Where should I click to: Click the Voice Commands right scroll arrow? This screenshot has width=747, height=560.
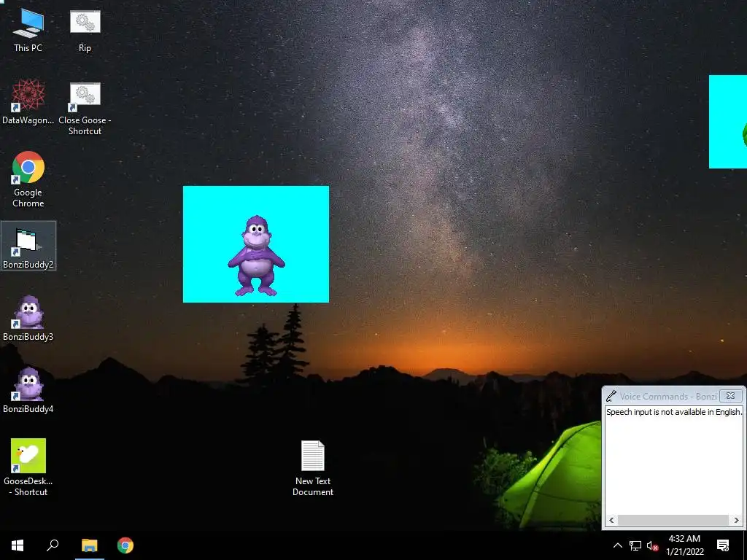(x=737, y=520)
